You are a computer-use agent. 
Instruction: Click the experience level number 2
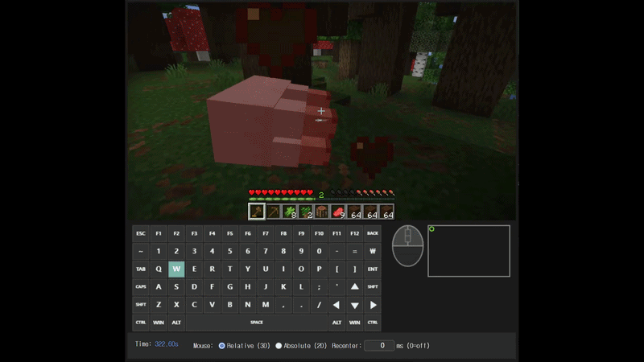point(321,195)
